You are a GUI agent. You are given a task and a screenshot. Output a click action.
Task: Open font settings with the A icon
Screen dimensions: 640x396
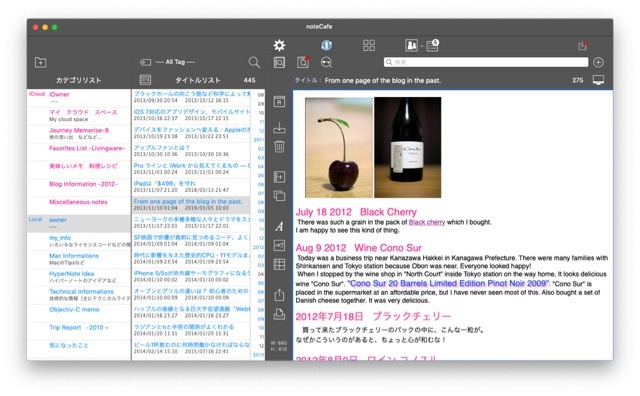[x=279, y=227]
